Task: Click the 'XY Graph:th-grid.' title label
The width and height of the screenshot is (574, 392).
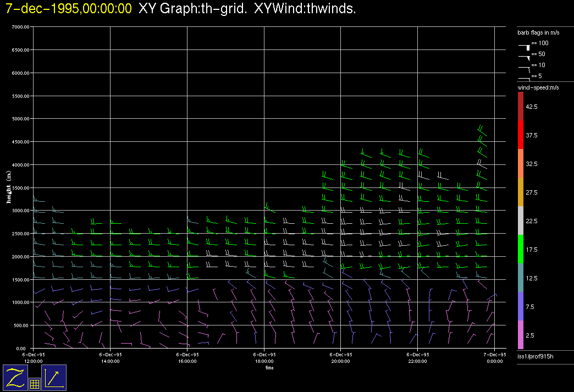Action: click(x=192, y=9)
